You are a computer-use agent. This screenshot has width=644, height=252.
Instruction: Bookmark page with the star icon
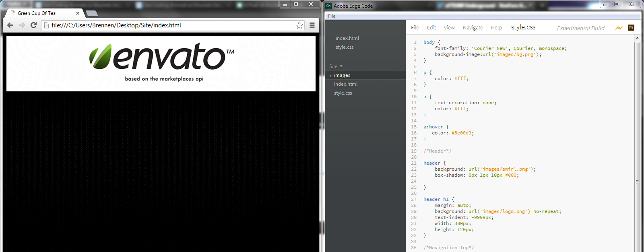pos(299,25)
